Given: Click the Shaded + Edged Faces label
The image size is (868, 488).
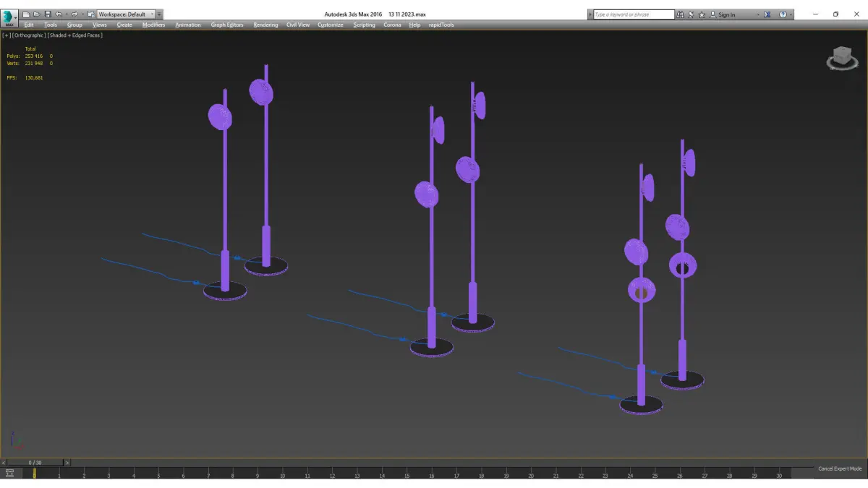Looking at the screenshot, I should [x=75, y=35].
